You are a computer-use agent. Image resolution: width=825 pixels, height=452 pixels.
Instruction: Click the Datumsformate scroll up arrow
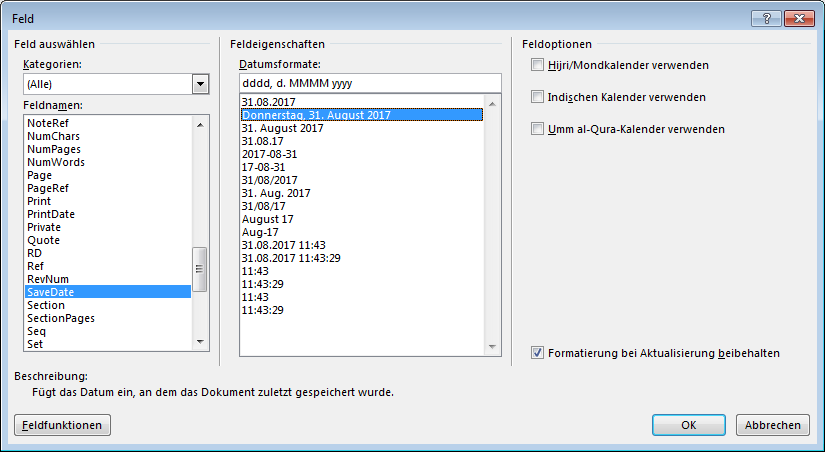(492, 104)
